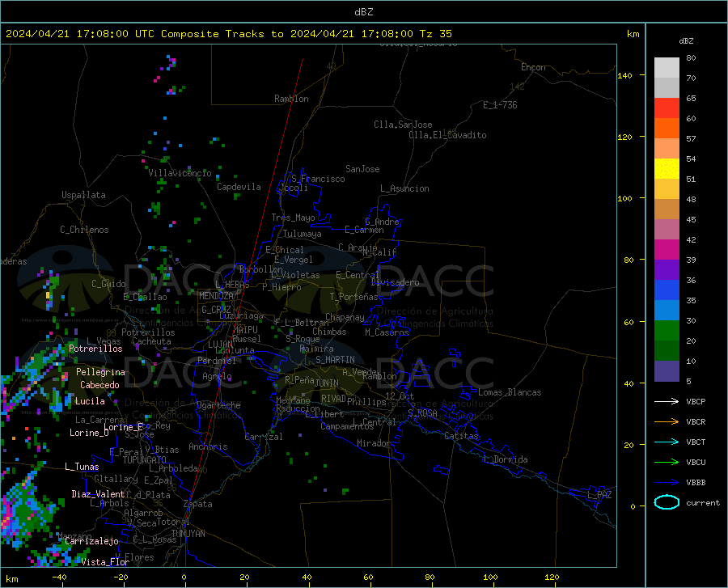Viewport: 728px width, 588px height.
Task: Click the Ramblon label near top boundary
Action: (291, 99)
